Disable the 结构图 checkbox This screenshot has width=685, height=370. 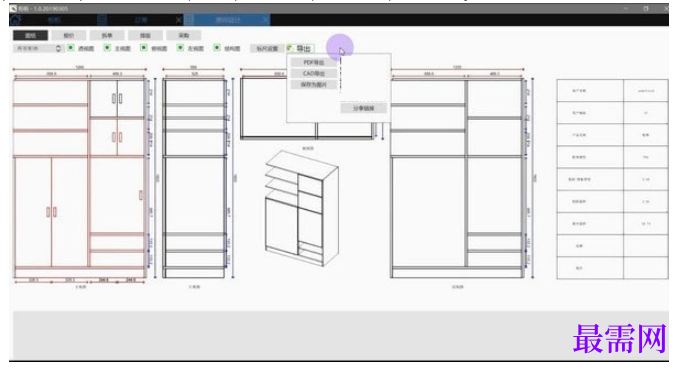coord(217,48)
